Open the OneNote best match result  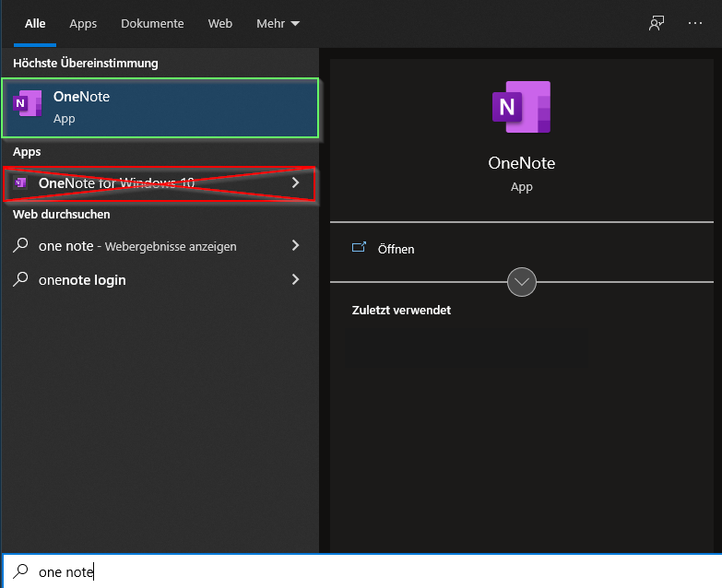tap(160, 108)
